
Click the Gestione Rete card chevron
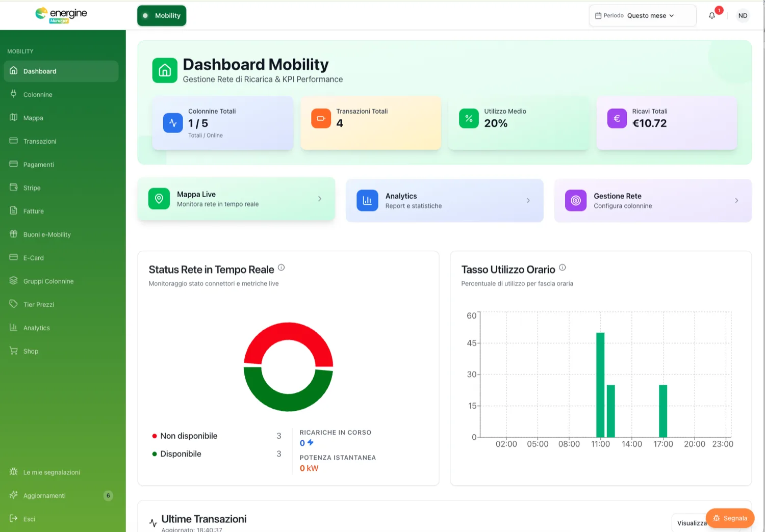tap(736, 200)
